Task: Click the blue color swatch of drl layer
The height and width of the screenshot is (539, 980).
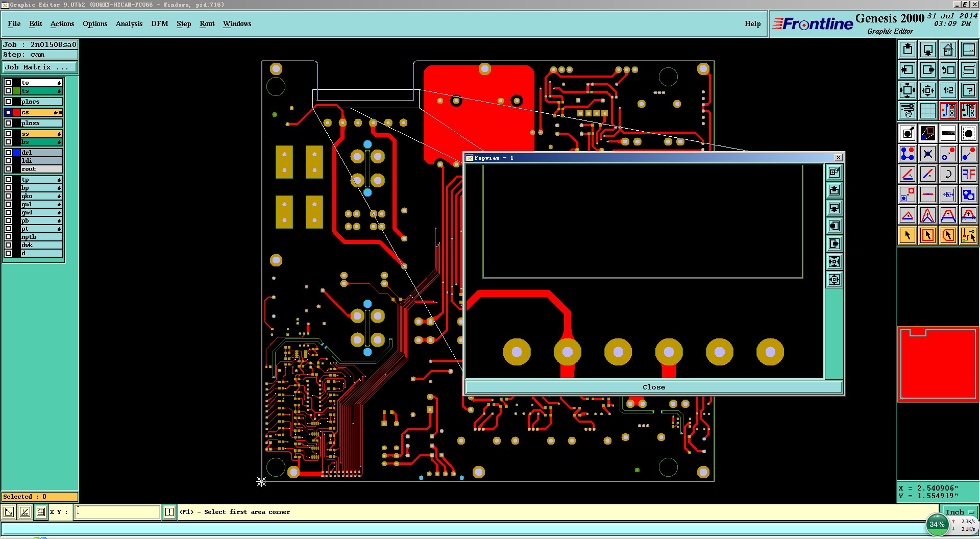Action: (16, 153)
